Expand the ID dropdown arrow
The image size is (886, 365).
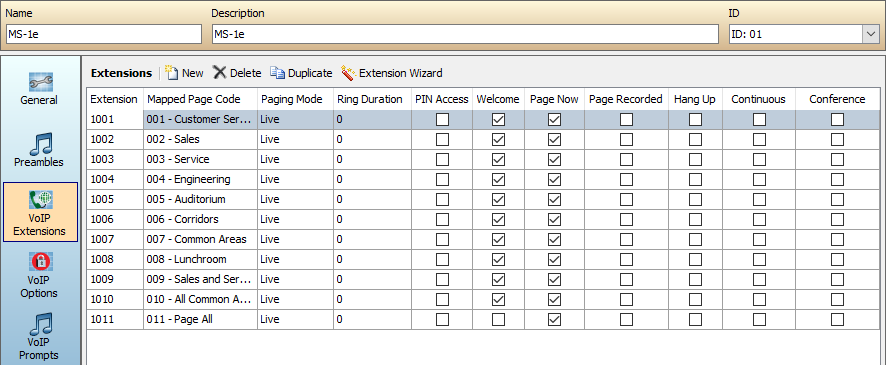(870, 34)
